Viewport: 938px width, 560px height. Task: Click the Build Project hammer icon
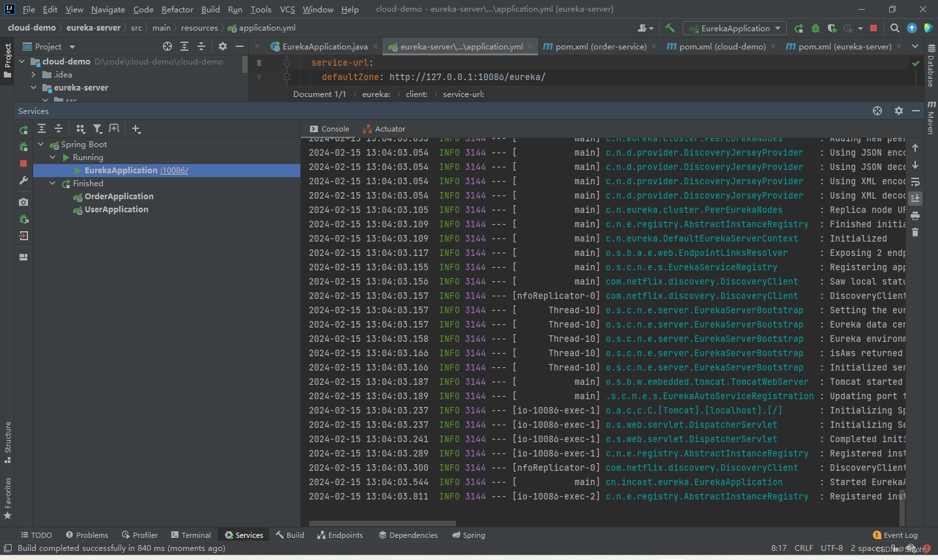670,28
